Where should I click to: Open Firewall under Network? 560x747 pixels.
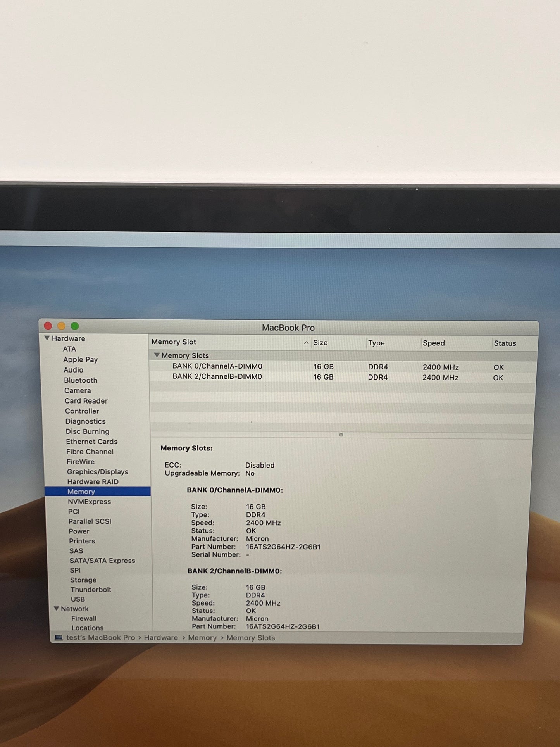point(84,618)
